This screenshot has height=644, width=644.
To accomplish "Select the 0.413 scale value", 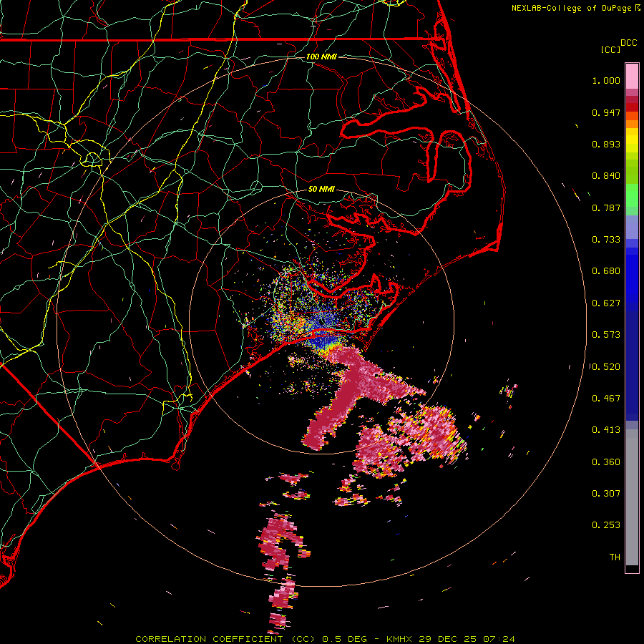I will coord(606,430).
